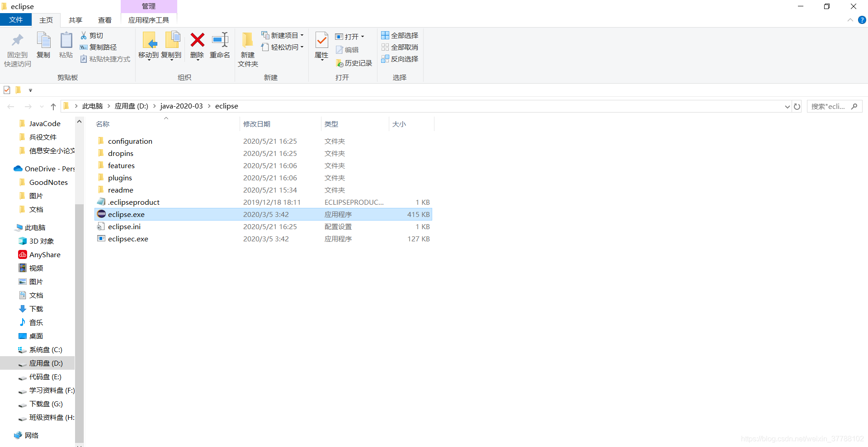Customize Quick Access Toolbar dropdown
Viewport: 868px width, 447px height.
(30, 90)
